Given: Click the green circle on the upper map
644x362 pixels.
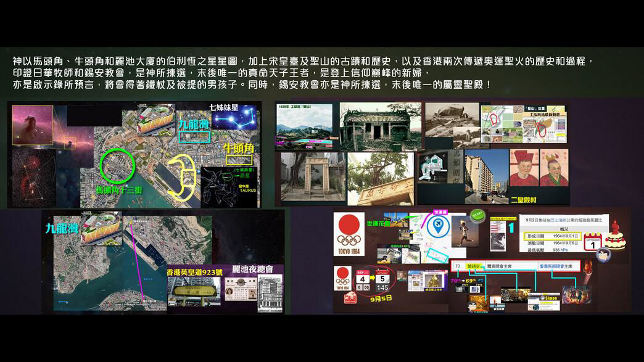Looking at the screenshot, I should (x=117, y=166).
